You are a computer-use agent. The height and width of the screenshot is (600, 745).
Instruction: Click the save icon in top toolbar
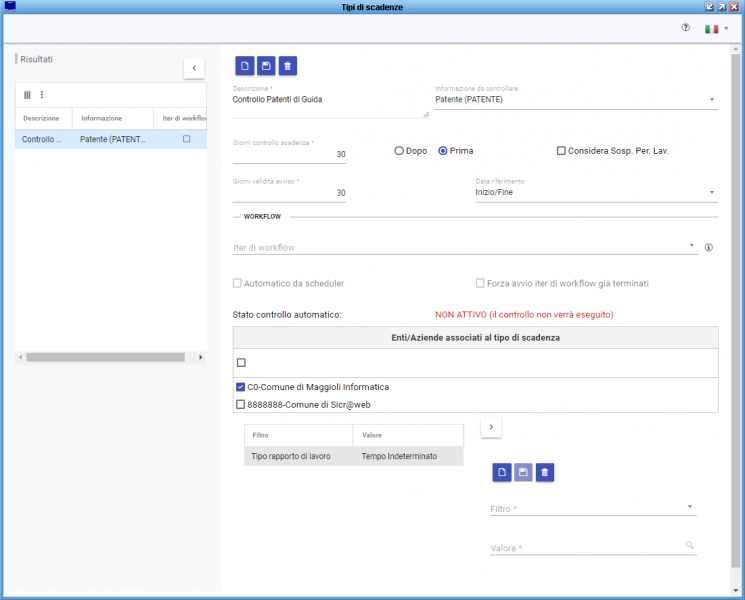pyautogui.click(x=266, y=66)
